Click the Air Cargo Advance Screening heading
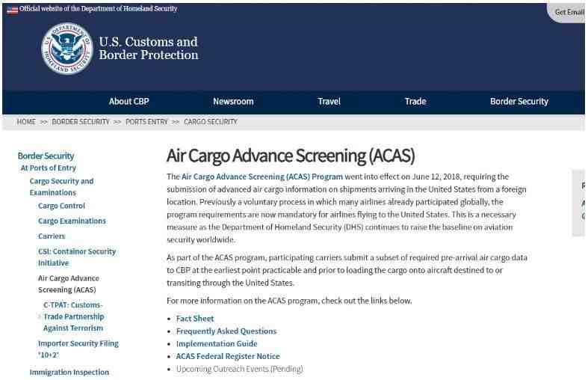 pos(291,156)
